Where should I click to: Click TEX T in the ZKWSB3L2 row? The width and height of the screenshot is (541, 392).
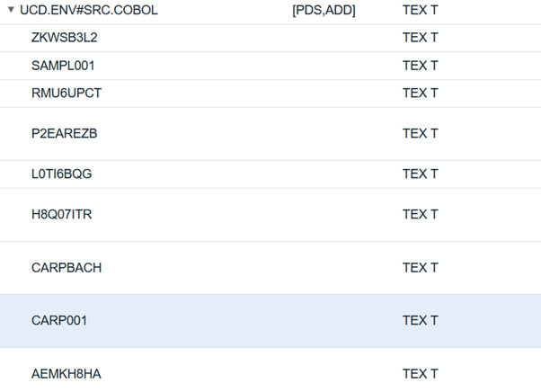click(420, 39)
